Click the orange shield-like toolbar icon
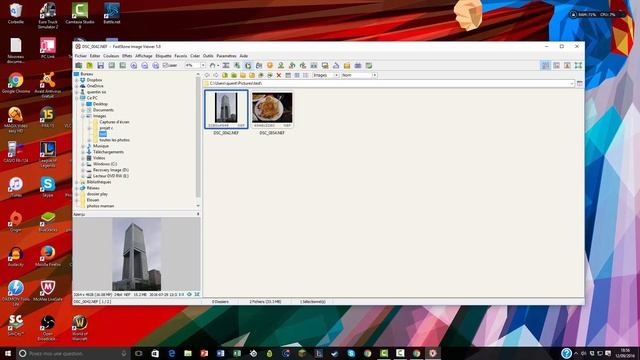Image resolution: width=640 pixels, height=360 pixels. coord(270,65)
